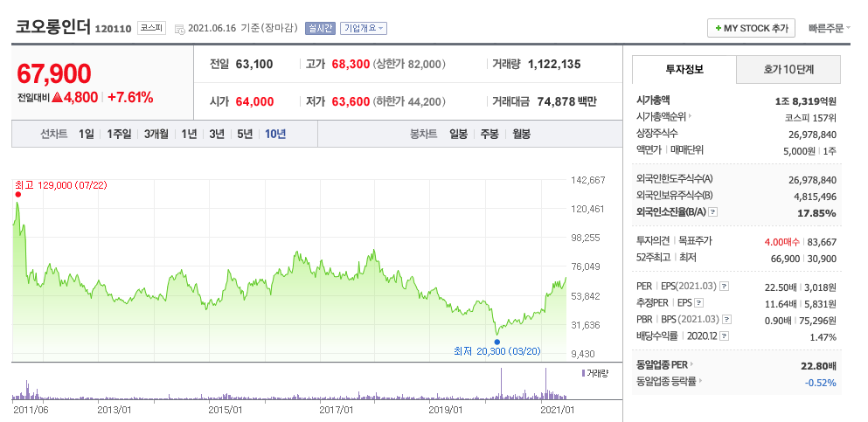Click the -0.52% sector change value
The height and width of the screenshot is (422, 868).
[x=821, y=383]
